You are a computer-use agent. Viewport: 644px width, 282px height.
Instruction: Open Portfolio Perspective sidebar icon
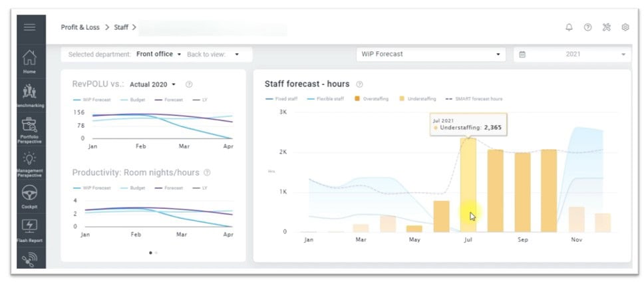coord(29,125)
